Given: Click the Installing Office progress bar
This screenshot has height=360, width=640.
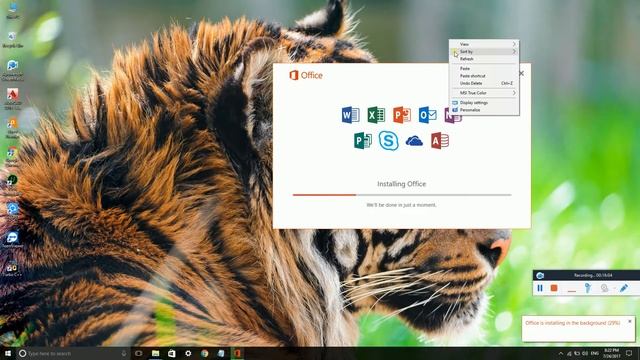Looking at the screenshot, I should (x=402, y=195).
